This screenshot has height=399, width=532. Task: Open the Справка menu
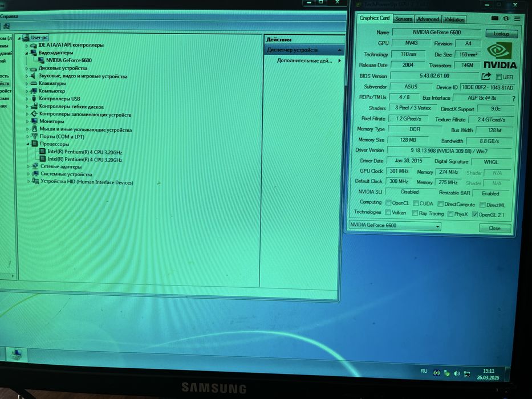pos(9,17)
